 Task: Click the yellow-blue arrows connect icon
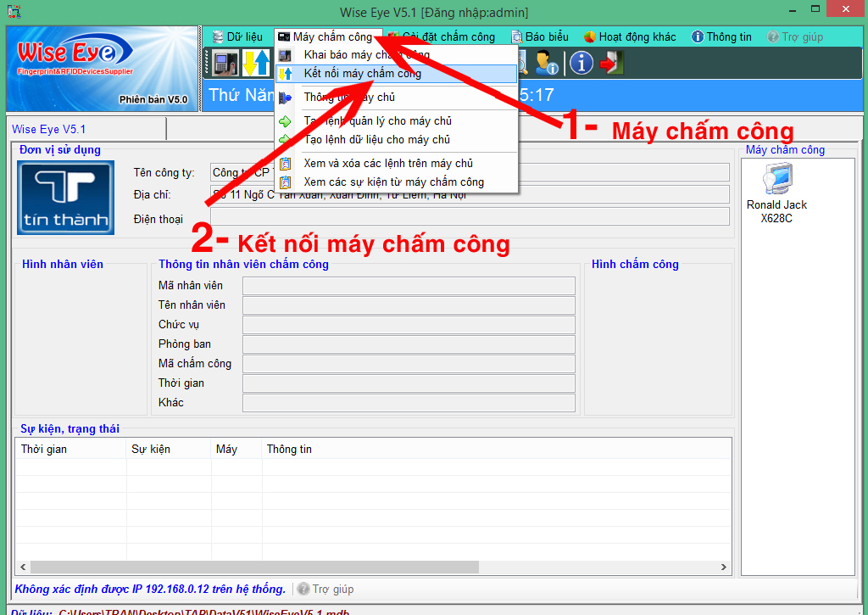[255, 63]
